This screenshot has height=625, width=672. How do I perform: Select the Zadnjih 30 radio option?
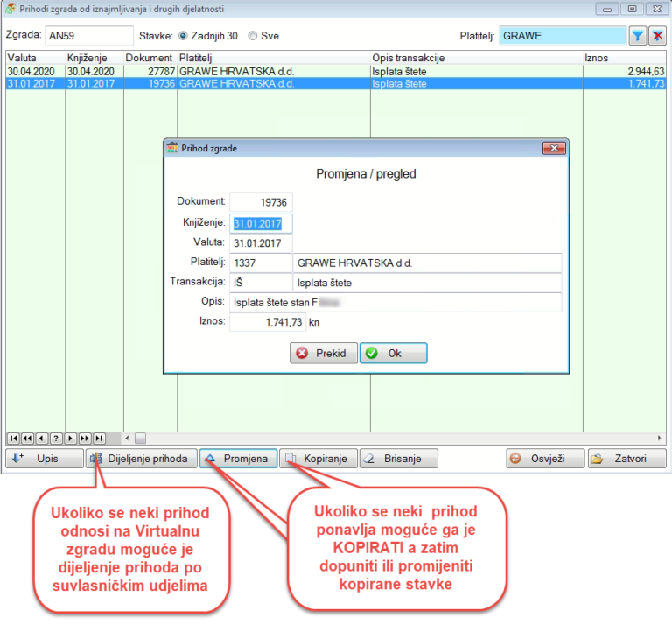click(183, 37)
